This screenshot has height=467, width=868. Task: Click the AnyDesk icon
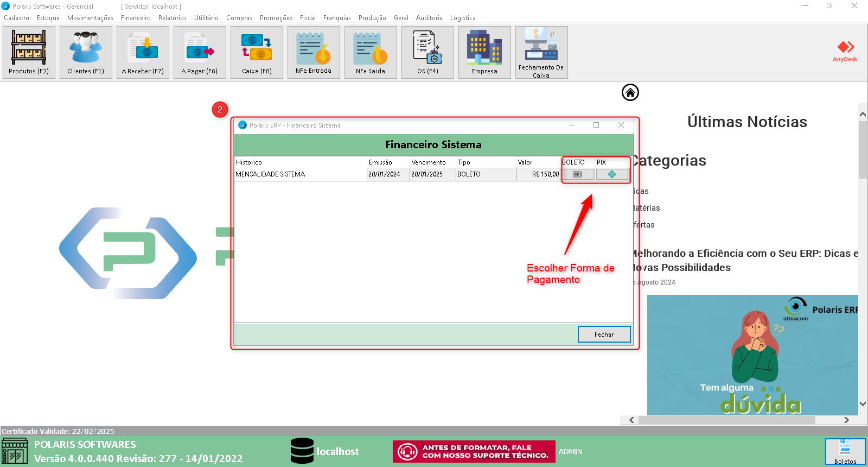coord(845,51)
